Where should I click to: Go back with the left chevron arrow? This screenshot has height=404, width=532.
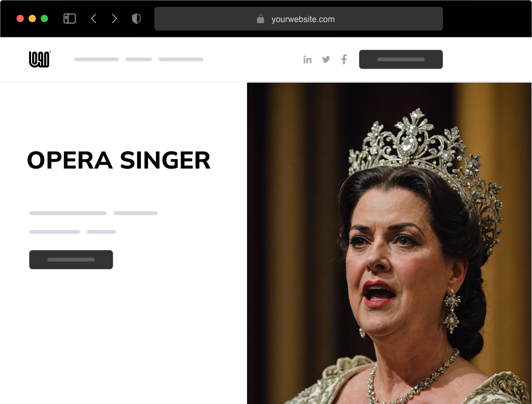(x=94, y=18)
